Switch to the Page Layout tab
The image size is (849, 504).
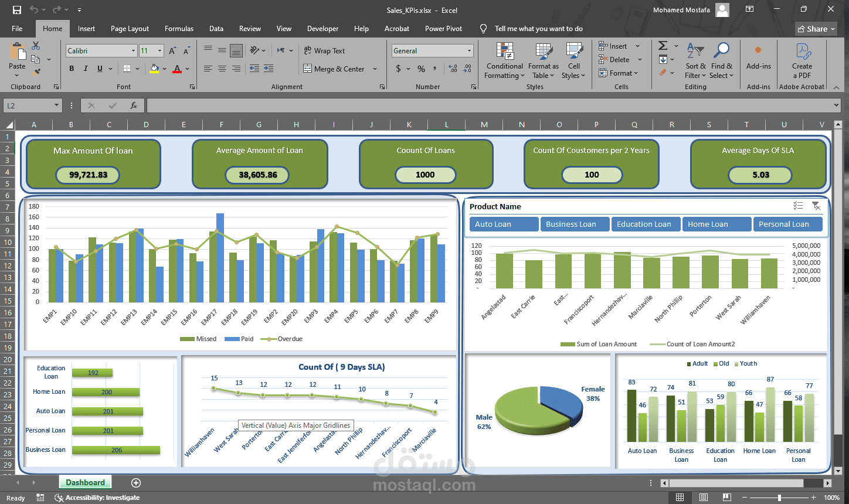pos(130,29)
